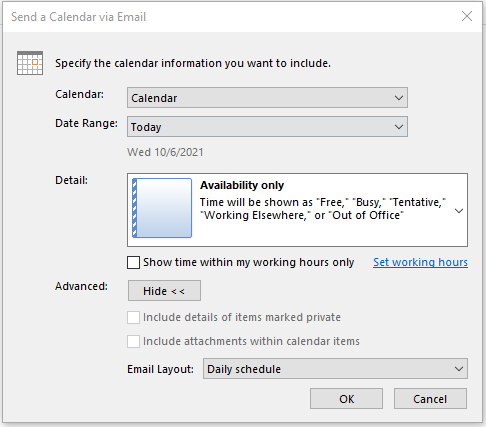Click the calendar grid icon beside the instructions
Screen dimensions: 486x427
[30, 63]
